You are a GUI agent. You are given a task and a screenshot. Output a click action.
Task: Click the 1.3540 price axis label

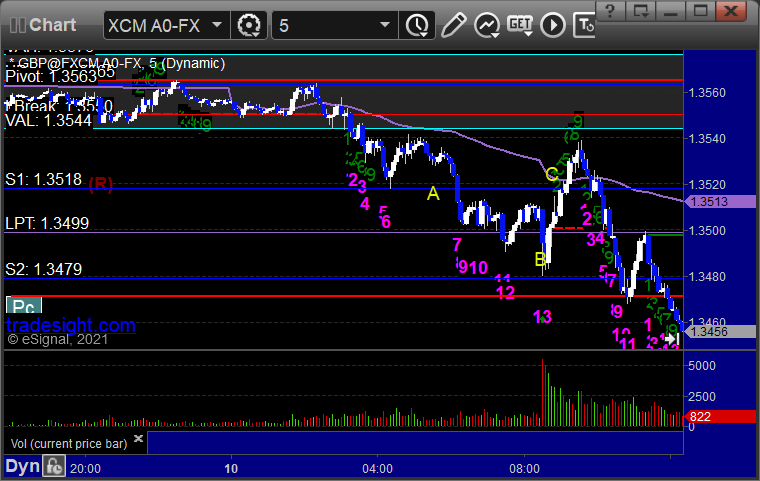pos(708,139)
